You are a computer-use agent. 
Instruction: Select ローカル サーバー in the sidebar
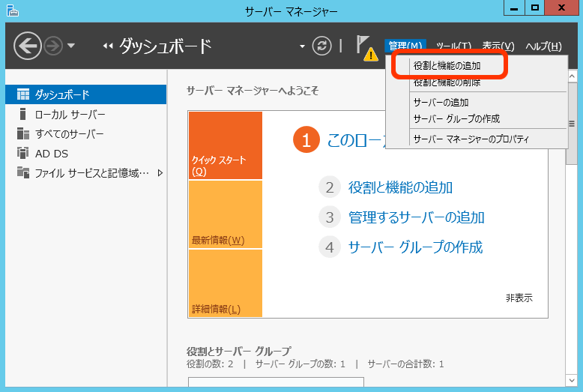(86, 114)
